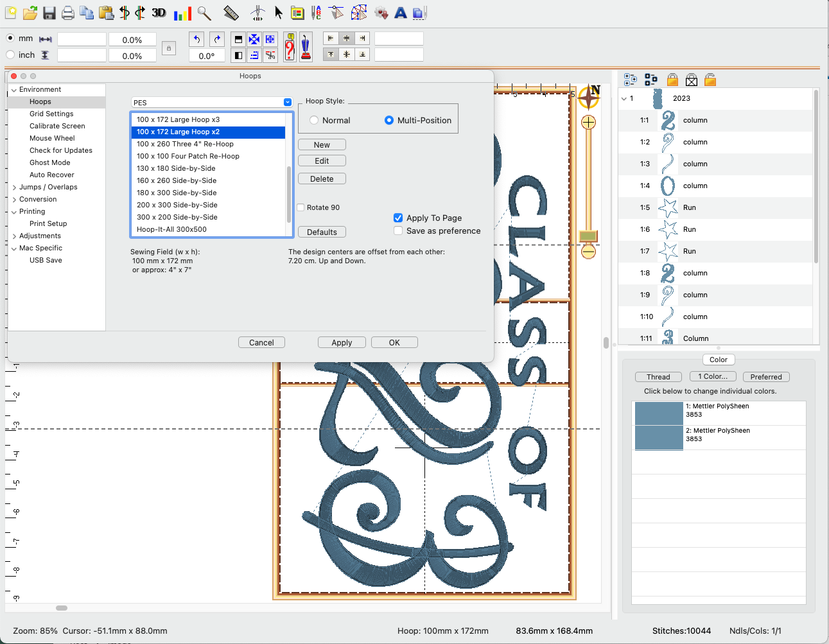829x644 pixels.
Task: Click the magnifying glass zoom tool
Action: pos(204,13)
